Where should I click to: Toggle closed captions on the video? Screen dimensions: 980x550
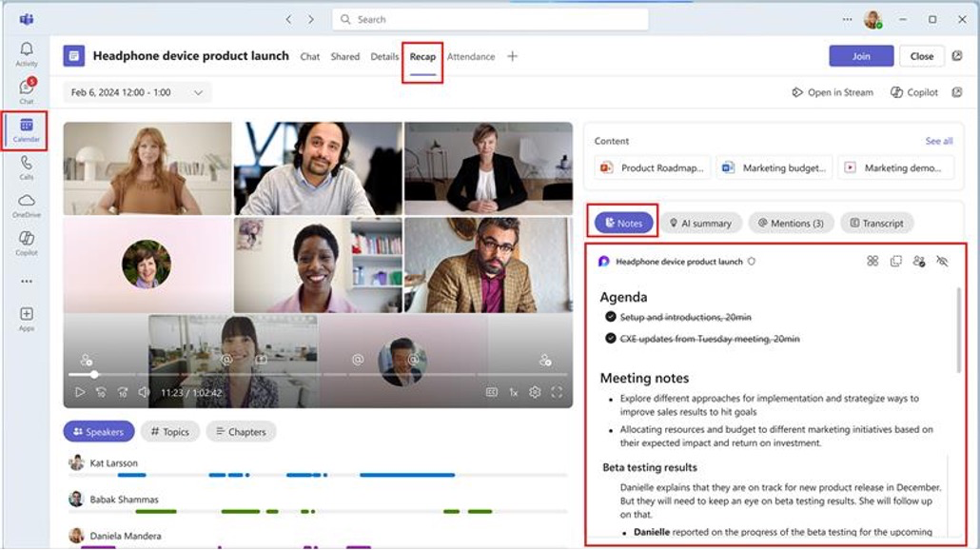(x=492, y=392)
